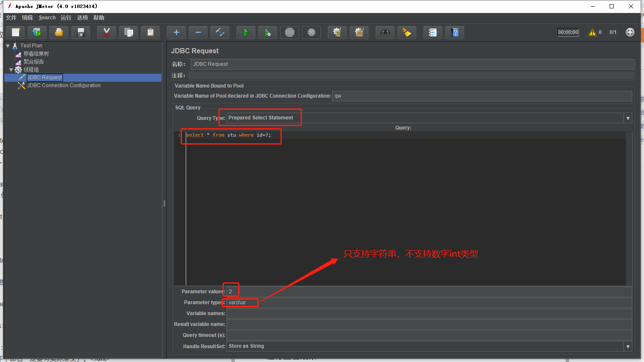Click the remote engine status icon
Viewport: 644px width, 362px height.
[630, 32]
